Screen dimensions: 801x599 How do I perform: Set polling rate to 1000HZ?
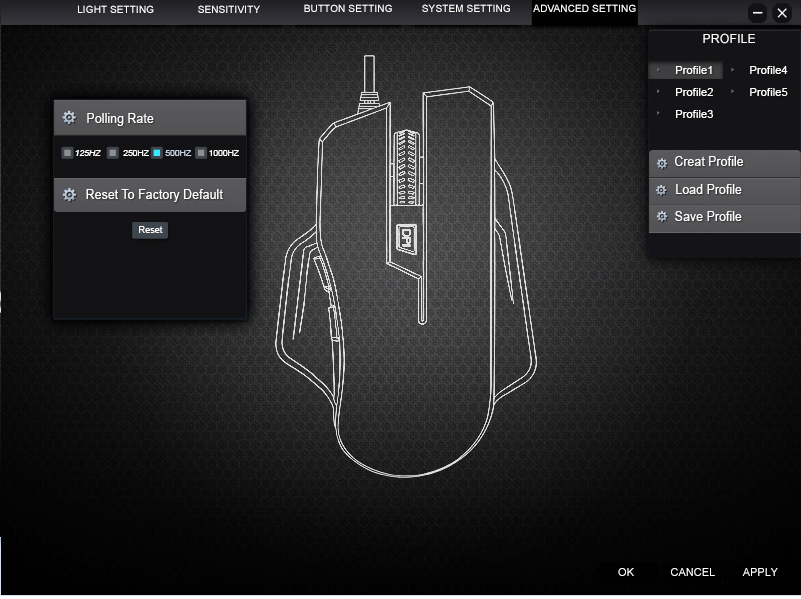201,153
